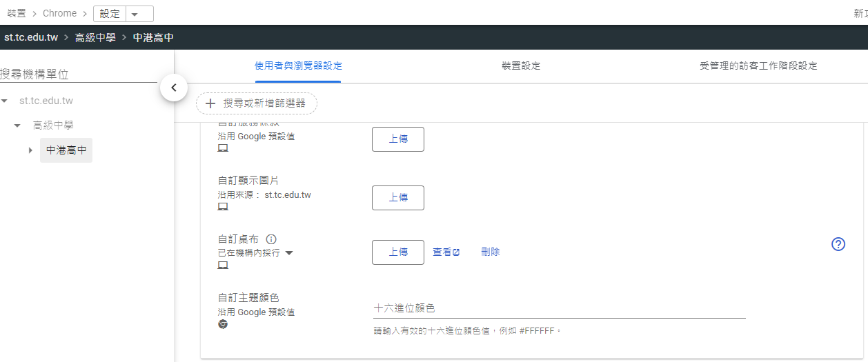The width and height of the screenshot is (868, 362).
Task: Click 上傳 button for 自訂顯示圖片
Action: pyautogui.click(x=398, y=197)
